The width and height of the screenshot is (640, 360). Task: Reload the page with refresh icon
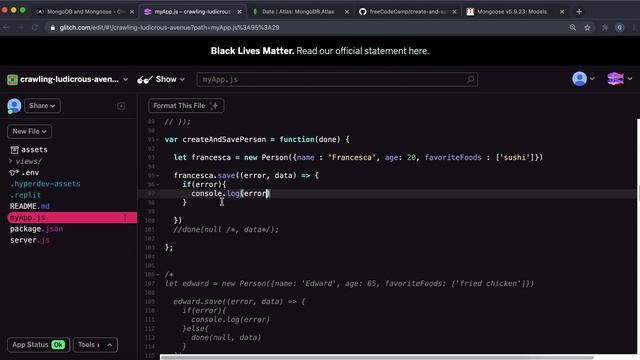click(x=35, y=27)
